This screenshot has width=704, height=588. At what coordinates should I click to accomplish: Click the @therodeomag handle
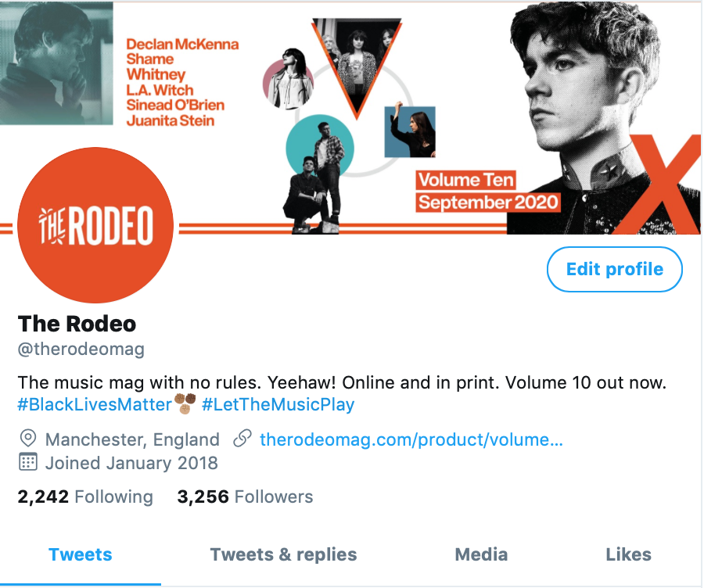click(81, 349)
